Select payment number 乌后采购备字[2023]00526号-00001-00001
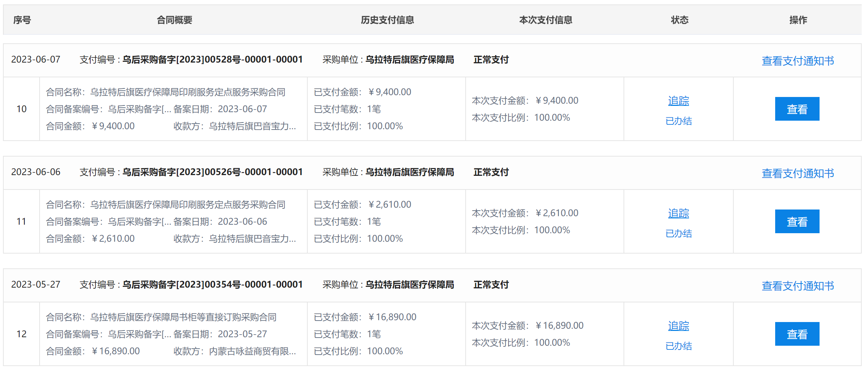Screen dimensions: 868x372 (213, 172)
